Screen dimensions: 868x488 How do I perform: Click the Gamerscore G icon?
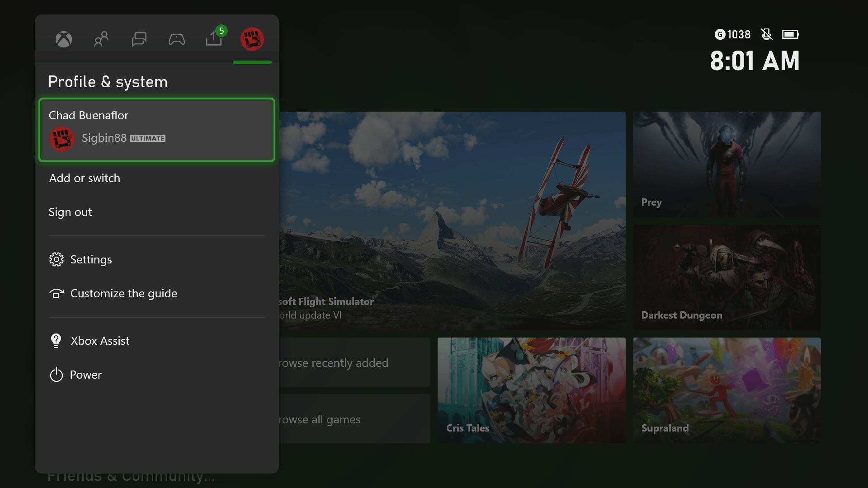click(720, 34)
